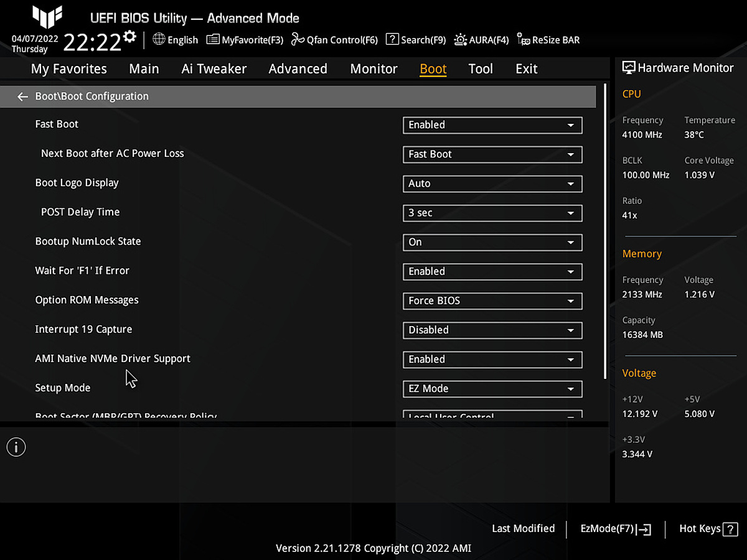747x560 pixels.
Task: Click the +12V reading 12.192 V
Action: pos(639,414)
